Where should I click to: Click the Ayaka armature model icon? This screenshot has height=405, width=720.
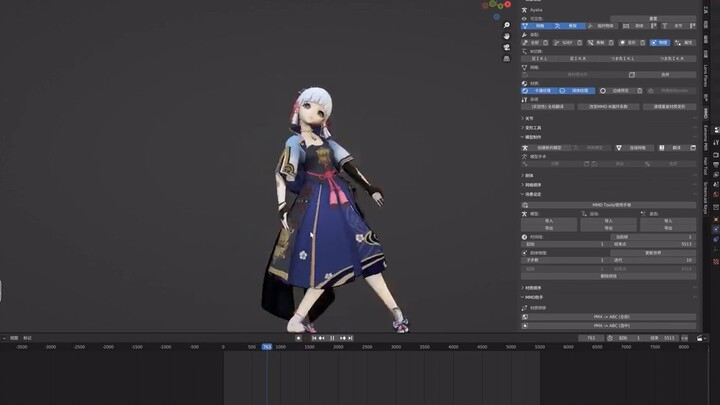tap(524, 10)
